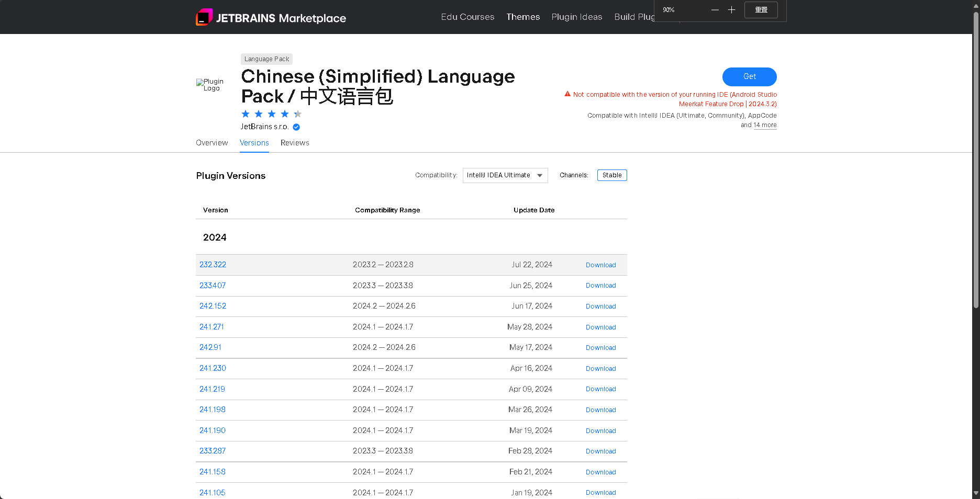
Task: Download the May 28, 2024 version
Action: click(x=600, y=327)
